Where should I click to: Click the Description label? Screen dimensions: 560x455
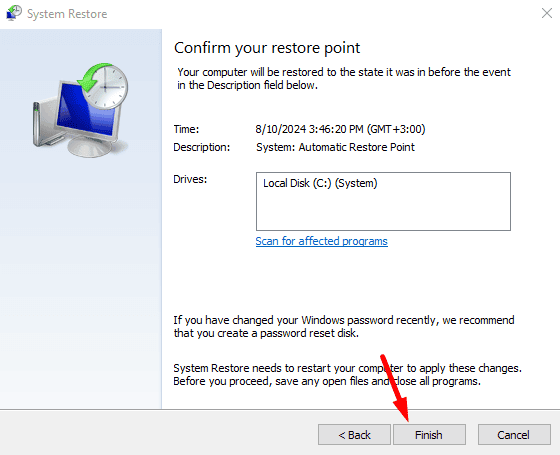coord(202,147)
